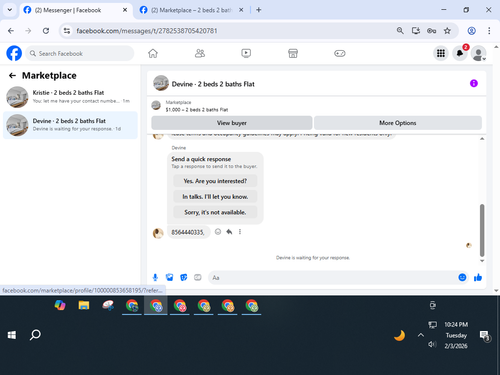Click the $1,000 - 2 beds 2 baths listing link

(x=197, y=110)
